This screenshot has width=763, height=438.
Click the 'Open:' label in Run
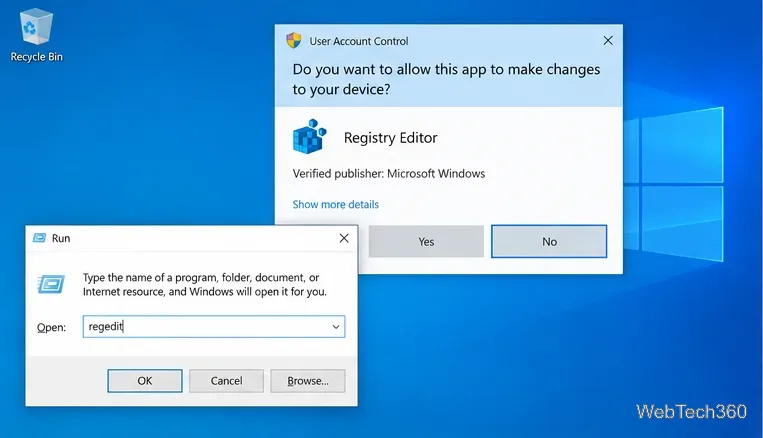pyautogui.click(x=52, y=328)
